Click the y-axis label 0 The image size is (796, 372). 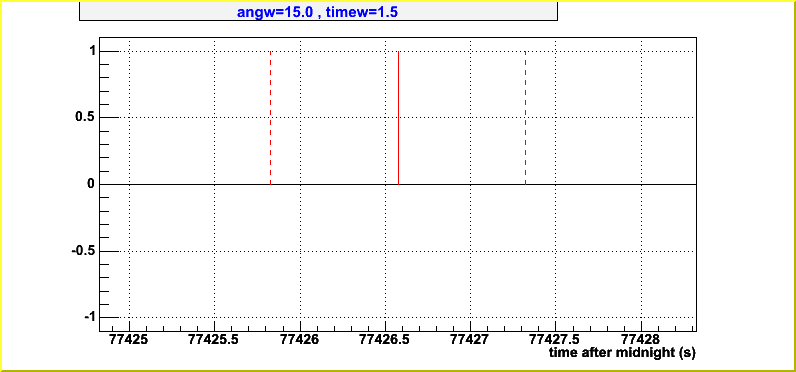click(x=91, y=184)
